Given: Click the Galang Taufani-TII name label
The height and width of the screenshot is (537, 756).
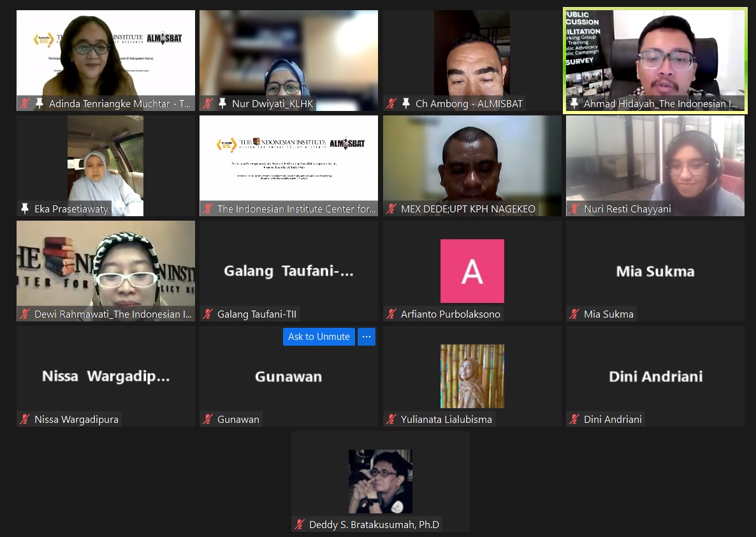Looking at the screenshot, I should pos(256,314).
